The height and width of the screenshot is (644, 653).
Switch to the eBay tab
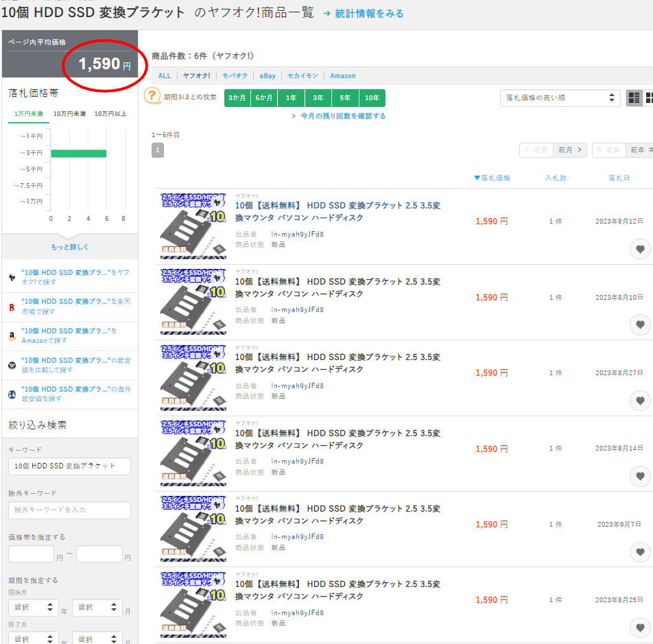[267, 76]
